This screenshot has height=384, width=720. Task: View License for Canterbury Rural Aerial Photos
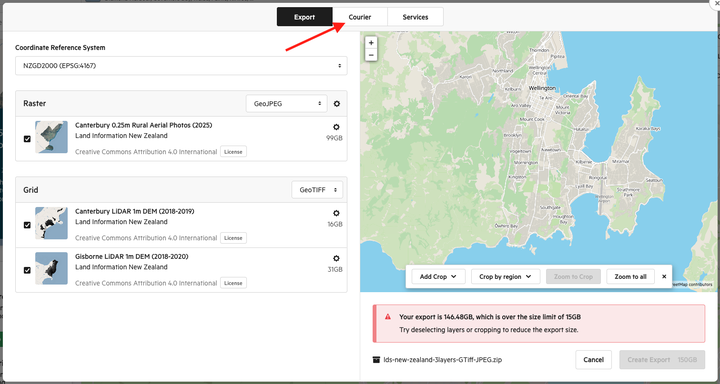click(233, 152)
